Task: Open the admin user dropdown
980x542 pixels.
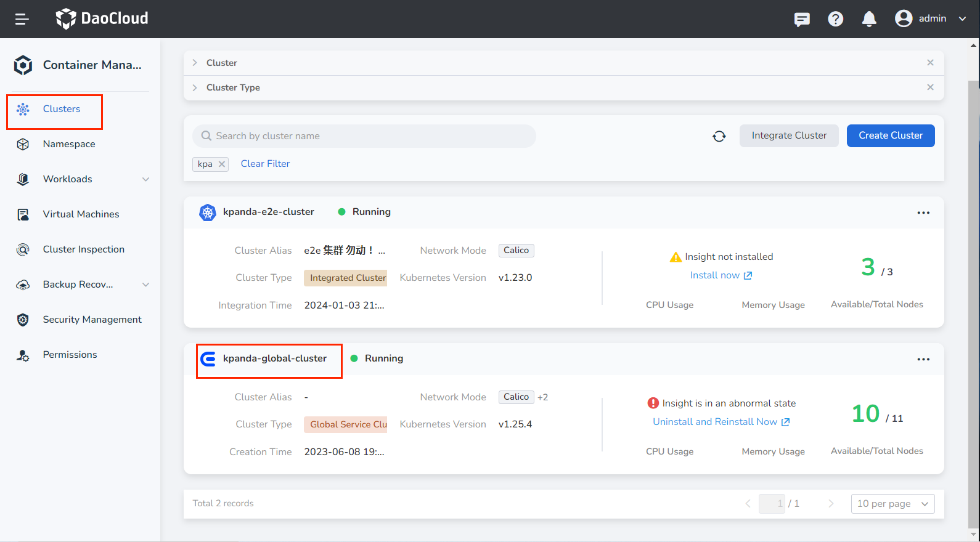Action: tap(931, 18)
